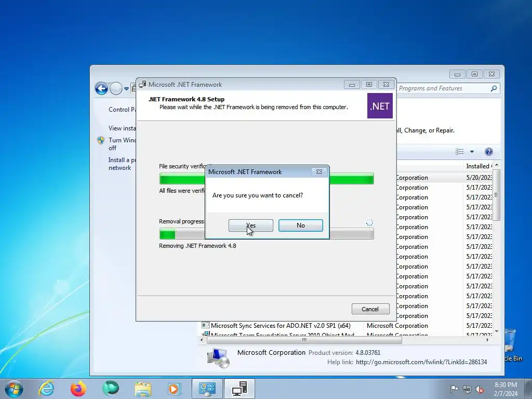Open Install a program from network link
This screenshot has width=532, height=399.
click(122, 164)
